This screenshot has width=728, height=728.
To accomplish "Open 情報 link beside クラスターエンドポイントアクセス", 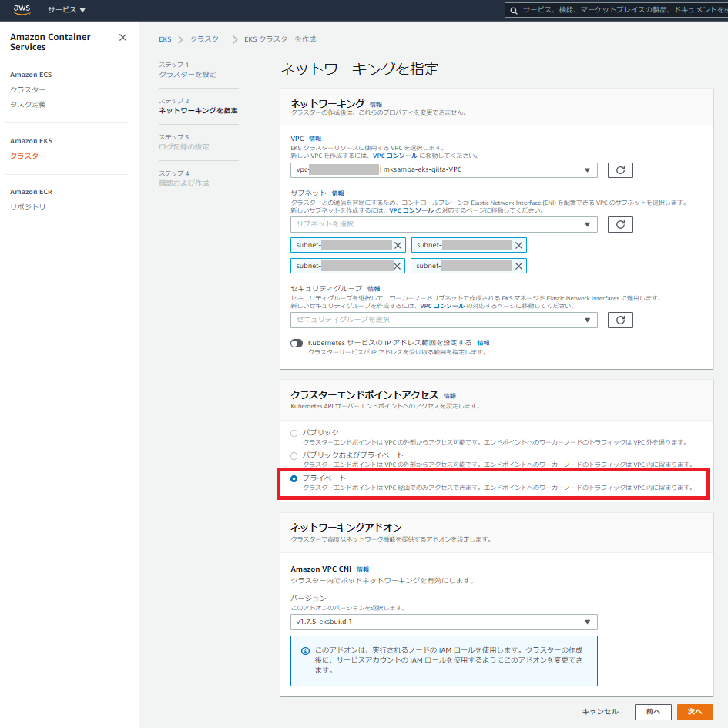I will [449, 396].
